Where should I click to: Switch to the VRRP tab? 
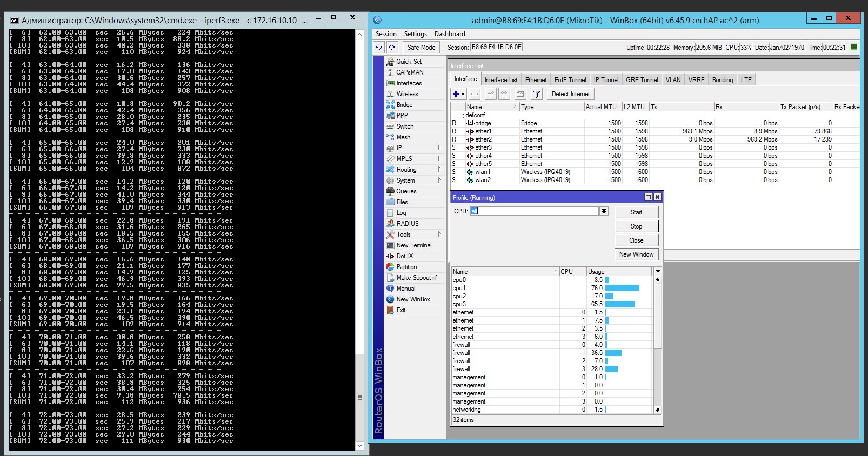[696, 80]
